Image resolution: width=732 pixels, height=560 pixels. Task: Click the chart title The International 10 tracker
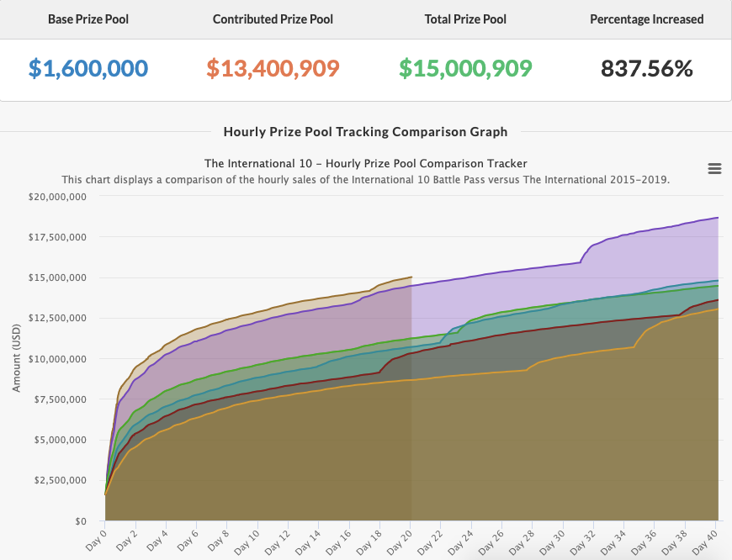pyautogui.click(x=365, y=163)
